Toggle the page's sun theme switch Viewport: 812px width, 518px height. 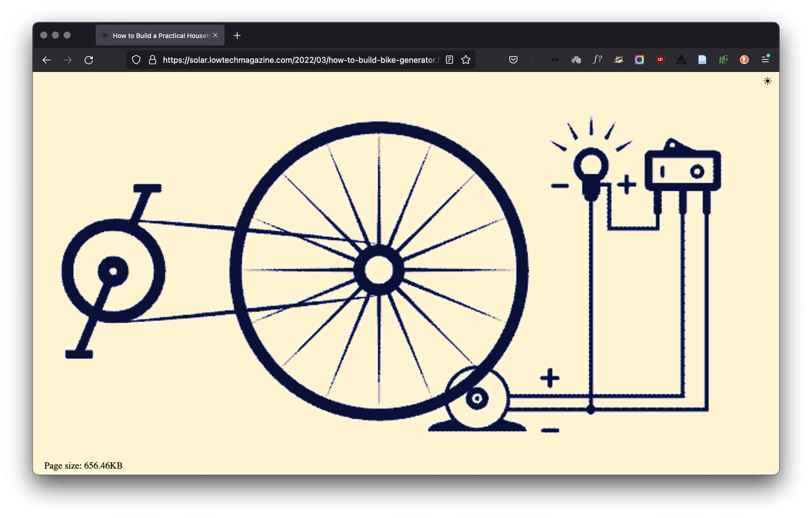click(x=767, y=81)
